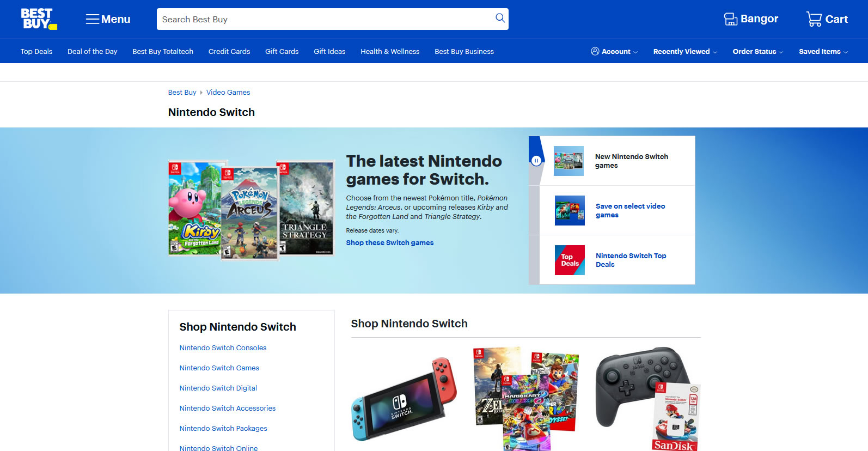Click the search magnifier icon
Screen dimensions: 868x451
[x=500, y=18]
